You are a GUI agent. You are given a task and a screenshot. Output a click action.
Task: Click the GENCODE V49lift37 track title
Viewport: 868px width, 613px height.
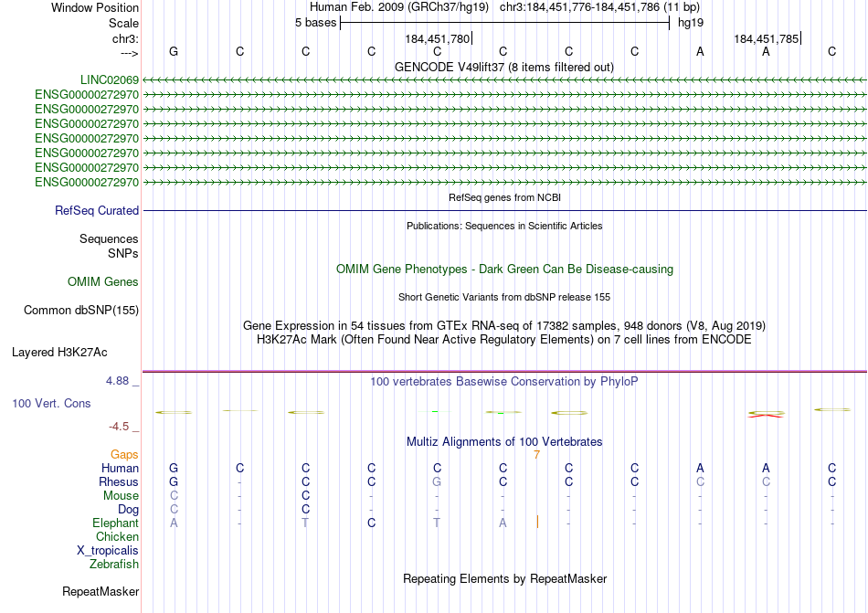504,67
